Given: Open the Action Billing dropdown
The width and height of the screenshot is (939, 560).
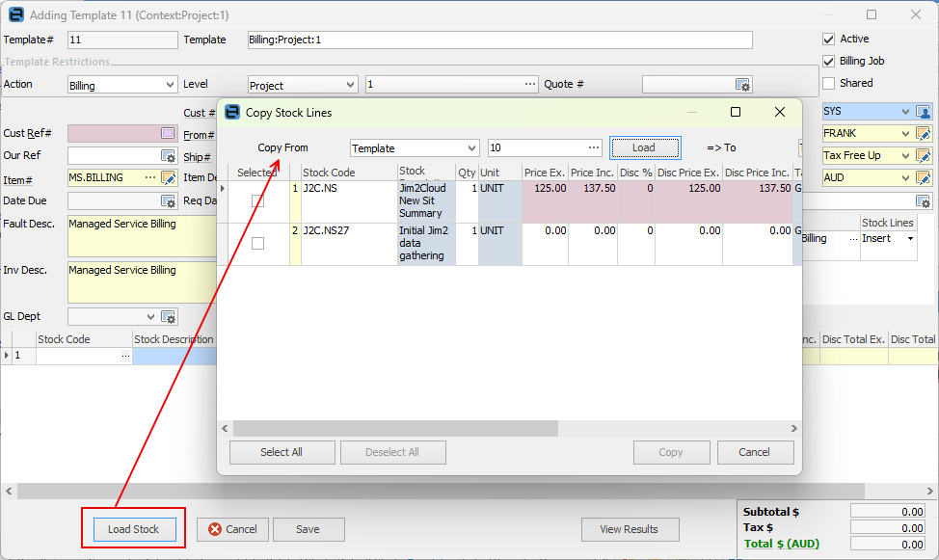Looking at the screenshot, I should coord(170,85).
